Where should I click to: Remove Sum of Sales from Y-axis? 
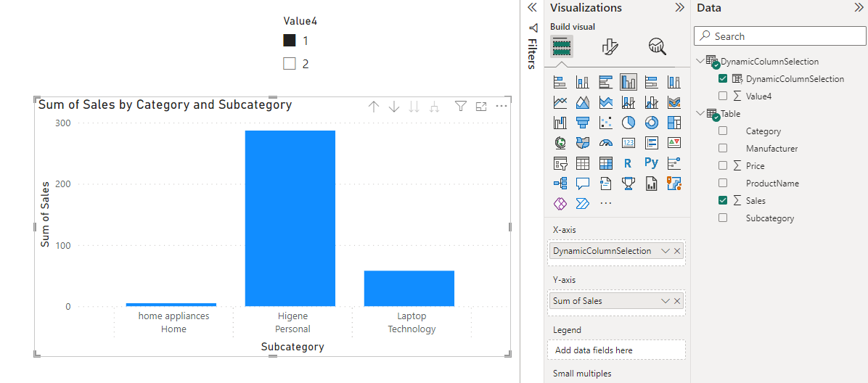coord(677,301)
